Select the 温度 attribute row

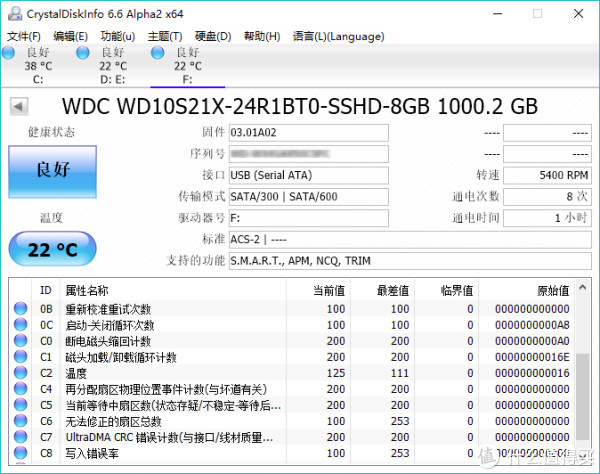tap(292, 373)
